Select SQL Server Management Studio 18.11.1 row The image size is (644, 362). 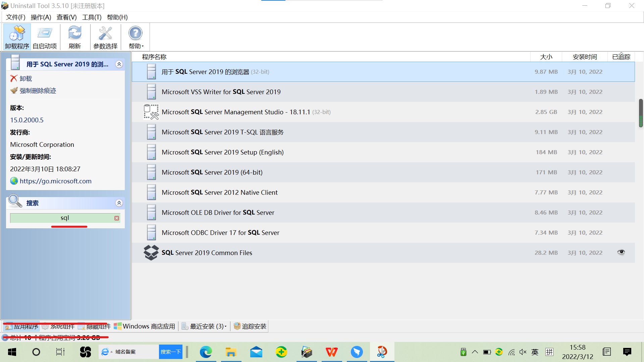(x=383, y=112)
